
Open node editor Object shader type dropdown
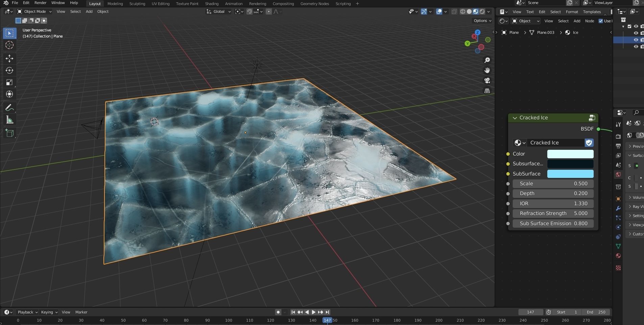click(526, 21)
